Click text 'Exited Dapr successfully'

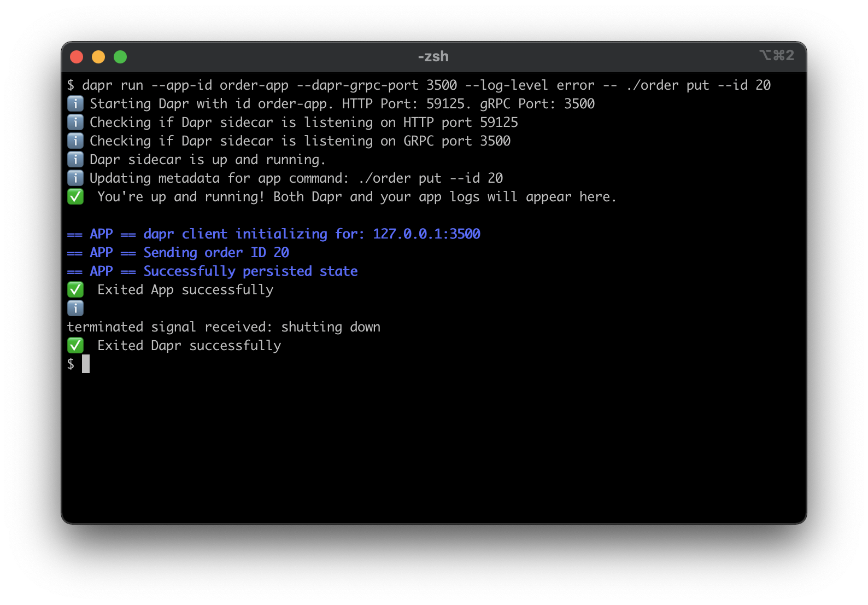click(189, 346)
